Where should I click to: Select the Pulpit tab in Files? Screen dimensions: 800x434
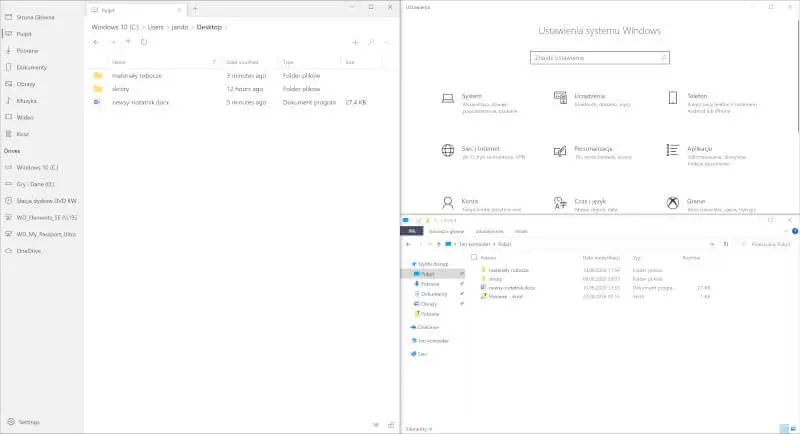coord(135,10)
